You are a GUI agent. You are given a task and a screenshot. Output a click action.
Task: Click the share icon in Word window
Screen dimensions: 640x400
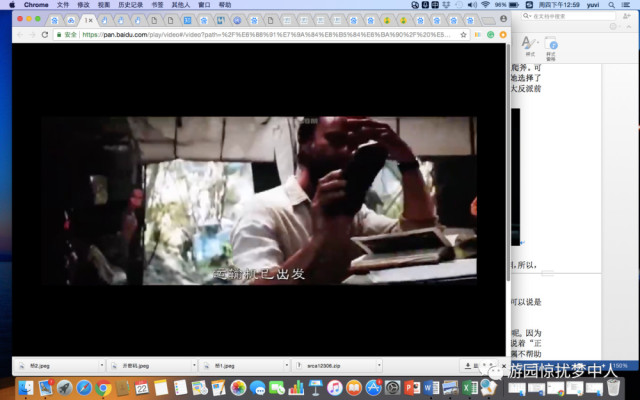(x=627, y=16)
